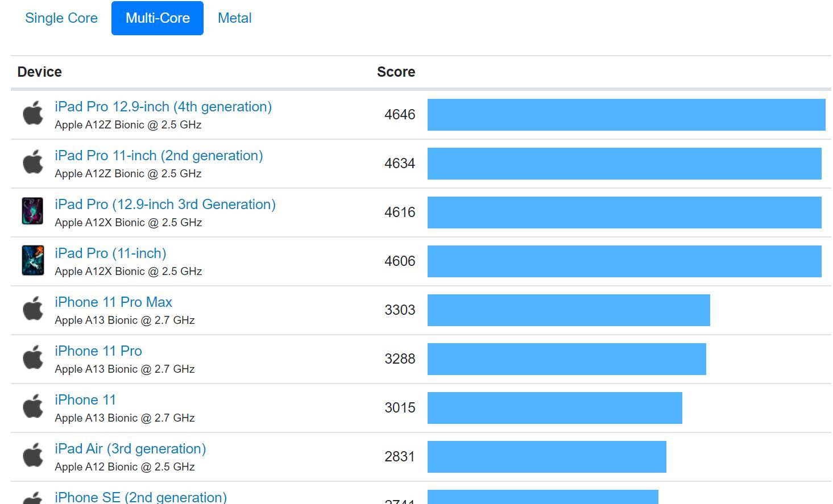This screenshot has width=833, height=504.
Task: Click the score value 2831
Action: (x=400, y=457)
